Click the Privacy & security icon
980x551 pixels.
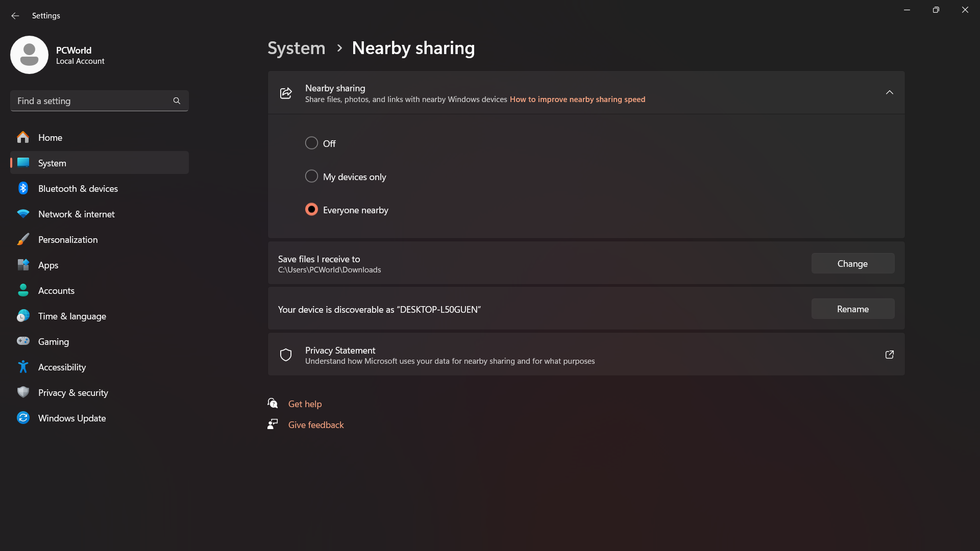pos(23,392)
